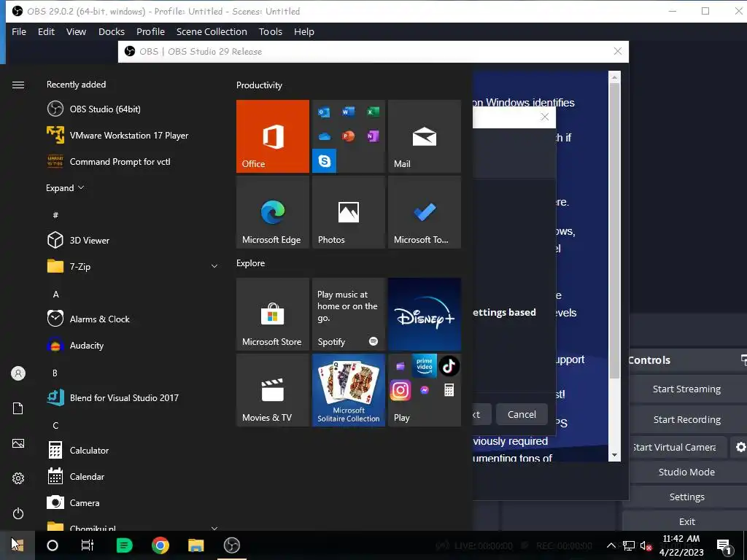Open the Mail tile
The width and height of the screenshot is (747, 560).
click(425, 136)
